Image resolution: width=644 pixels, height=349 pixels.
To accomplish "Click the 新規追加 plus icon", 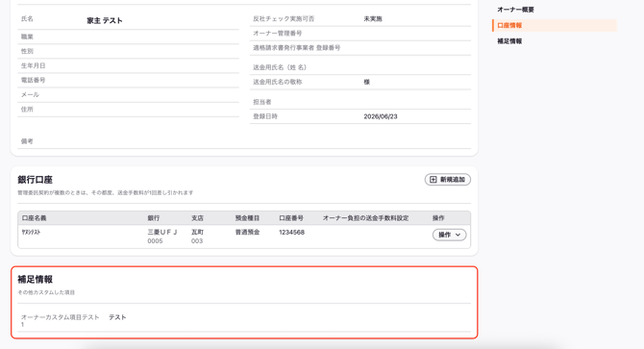I will coord(433,180).
